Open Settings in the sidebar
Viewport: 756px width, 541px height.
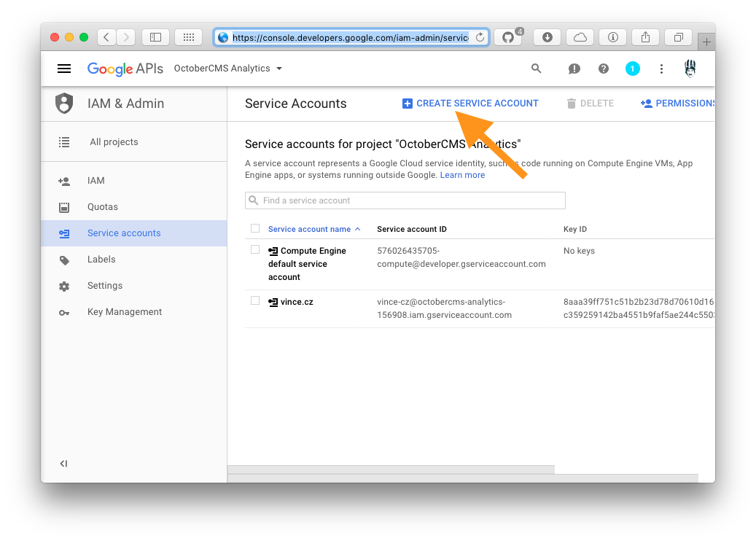(x=133, y=286)
